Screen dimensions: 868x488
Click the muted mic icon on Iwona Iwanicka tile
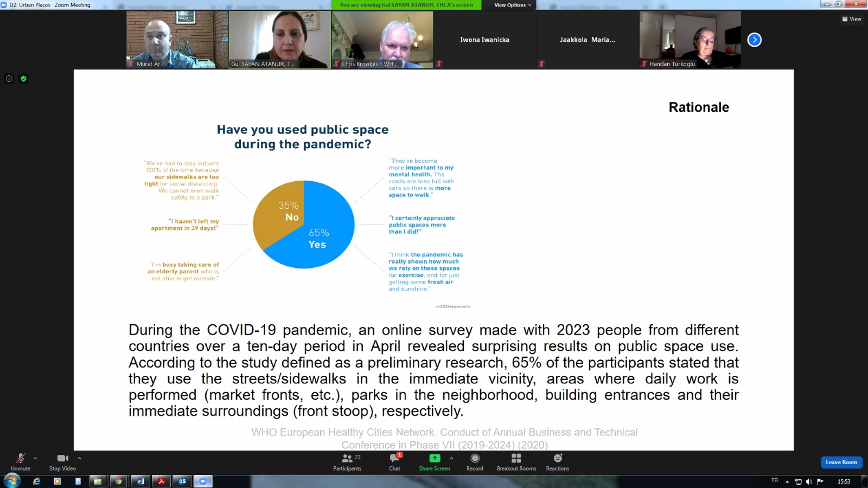click(x=439, y=63)
